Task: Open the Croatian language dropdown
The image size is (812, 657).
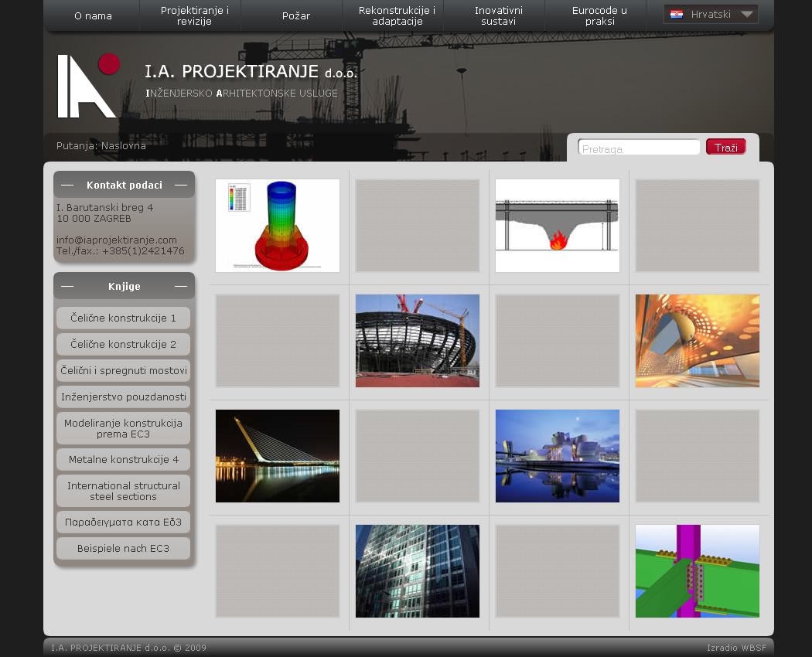Action: pyautogui.click(x=711, y=15)
